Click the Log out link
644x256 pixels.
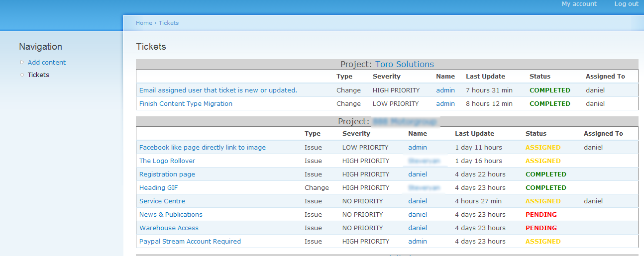point(626,4)
